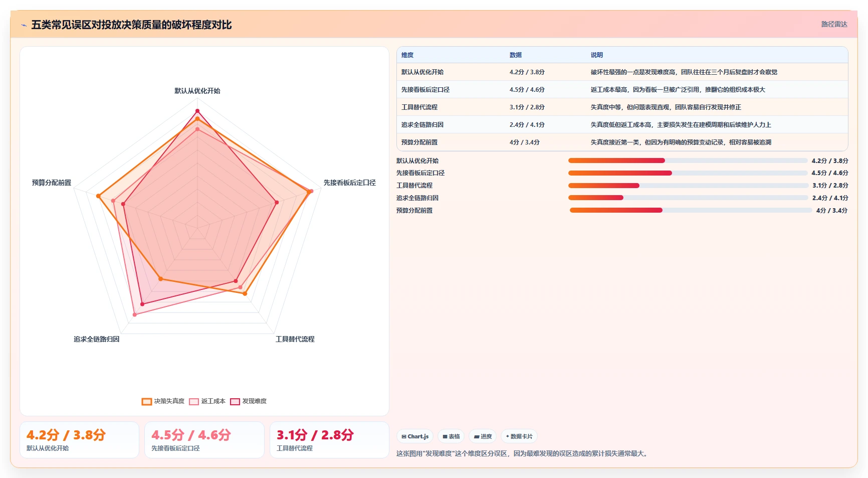Image resolution: width=868 pixels, height=478 pixels.
Task: Click table value 4.2分 / 3.8分
Action: click(x=527, y=72)
